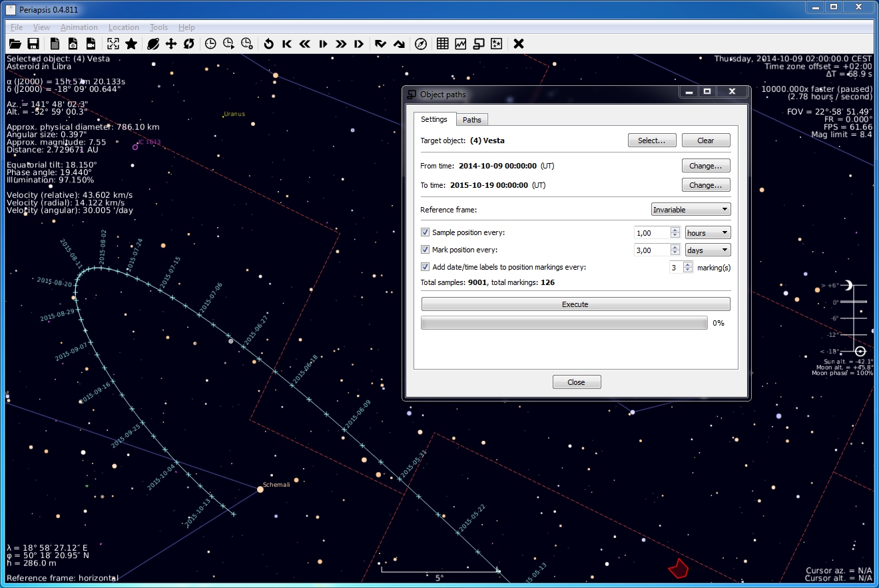Toggle 'Mark position every' checkbox
This screenshot has width=879, height=588.
(x=425, y=250)
